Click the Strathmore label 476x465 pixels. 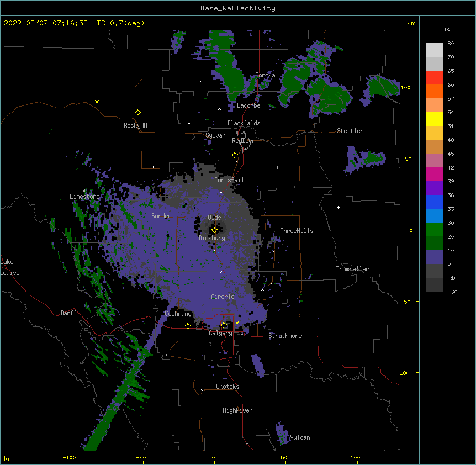point(285,336)
